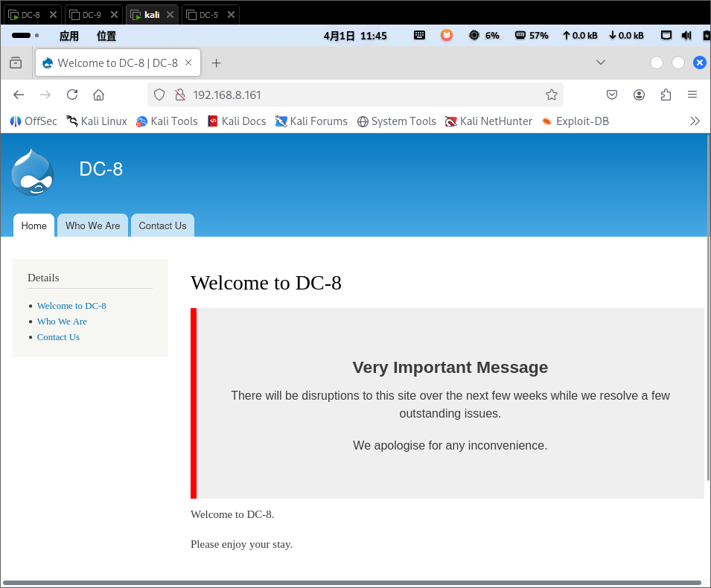711x588 pixels.
Task: Open the 应用 applications menu
Action: (68, 36)
